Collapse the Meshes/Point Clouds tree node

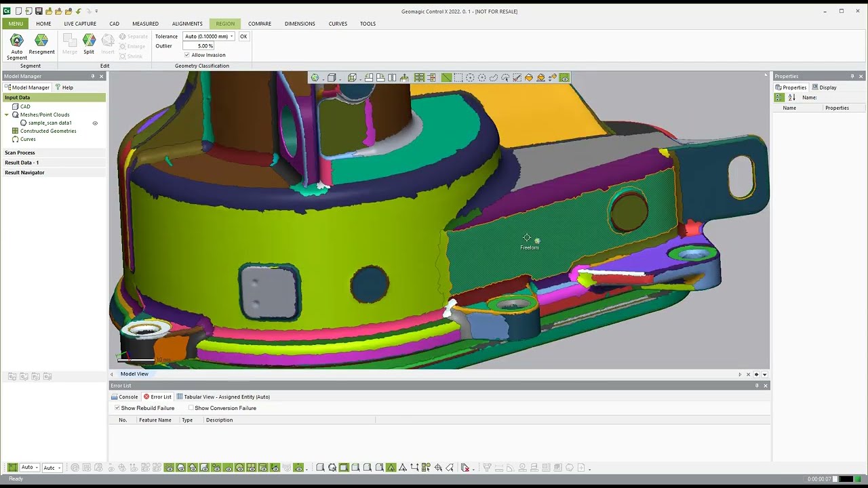pos(7,115)
